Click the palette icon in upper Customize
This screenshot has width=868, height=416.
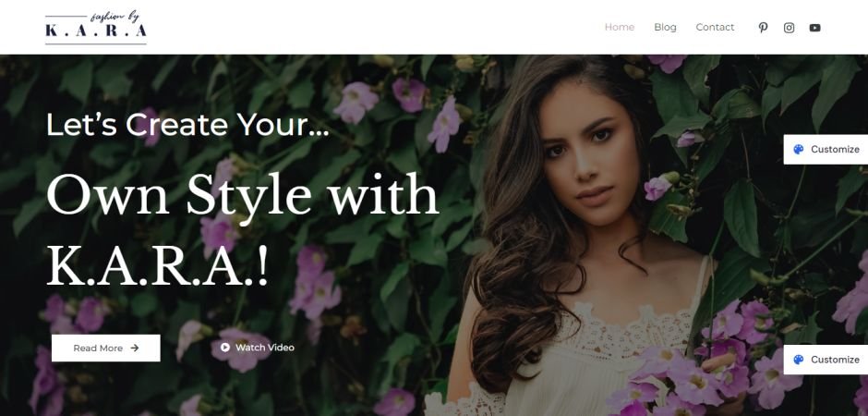(x=798, y=149)
